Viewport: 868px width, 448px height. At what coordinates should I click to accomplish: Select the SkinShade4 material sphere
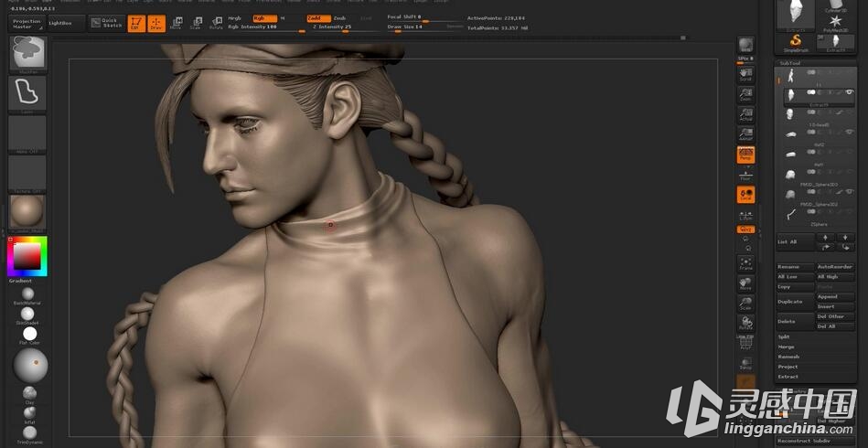tap(27, 315)
